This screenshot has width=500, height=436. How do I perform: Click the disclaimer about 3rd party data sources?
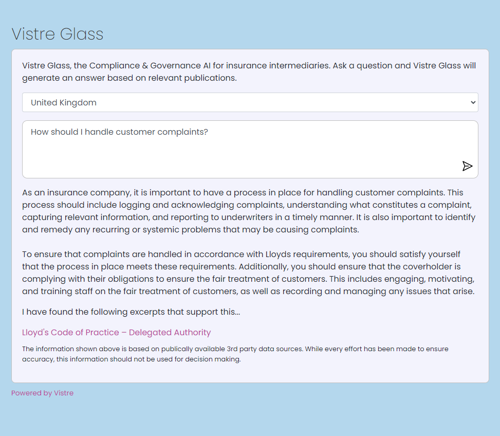click(x=235, y=354)
